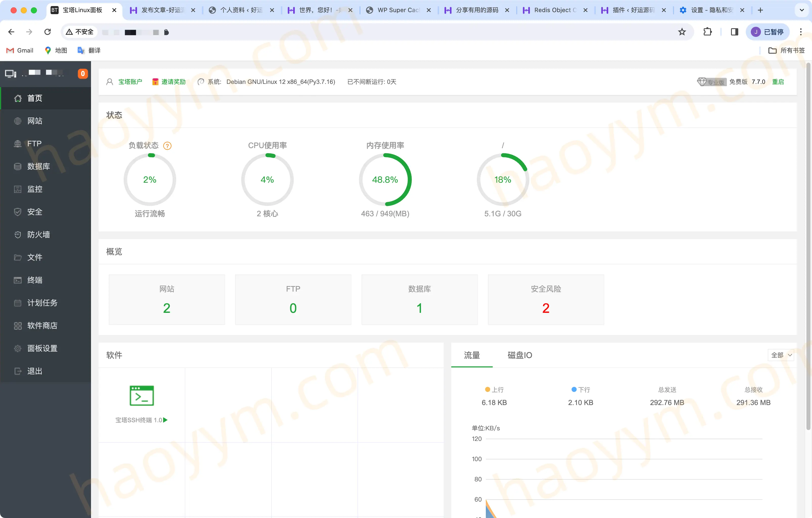The image size is (812, 518).
Task: Open 面板设置 panel settings
Action: tap(42, 348)
